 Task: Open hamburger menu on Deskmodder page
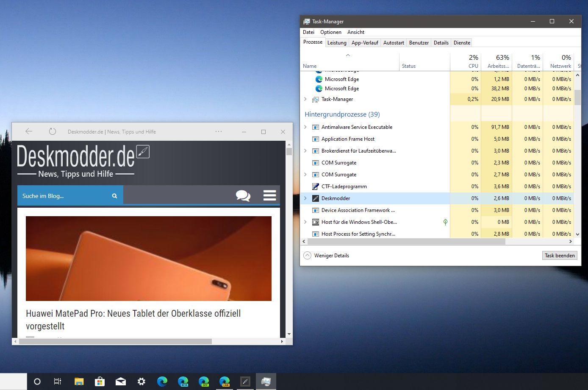point(270,195)
